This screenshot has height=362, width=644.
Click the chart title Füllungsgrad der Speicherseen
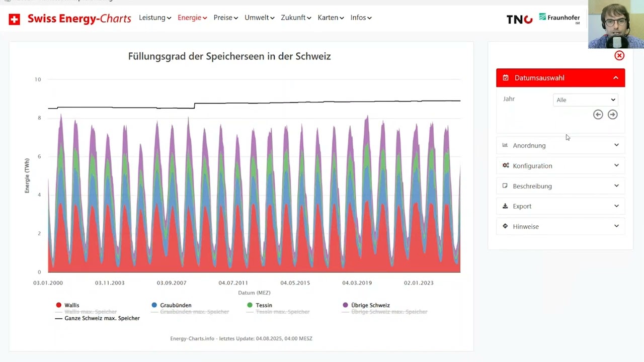[229, 56]
